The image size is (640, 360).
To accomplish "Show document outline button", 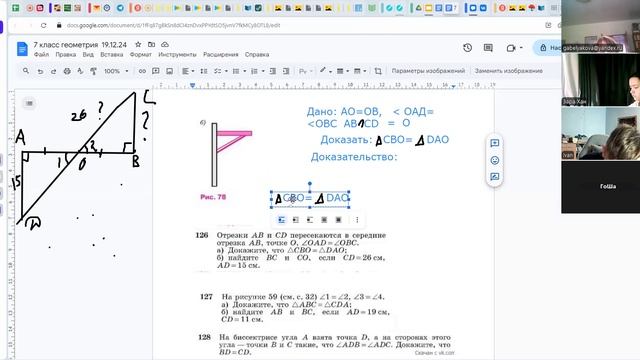I will click(x=29, y=103).
